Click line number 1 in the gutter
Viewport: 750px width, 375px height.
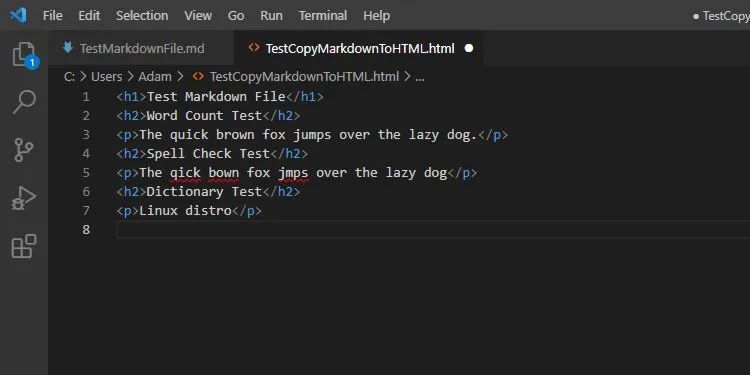[86, 97]
